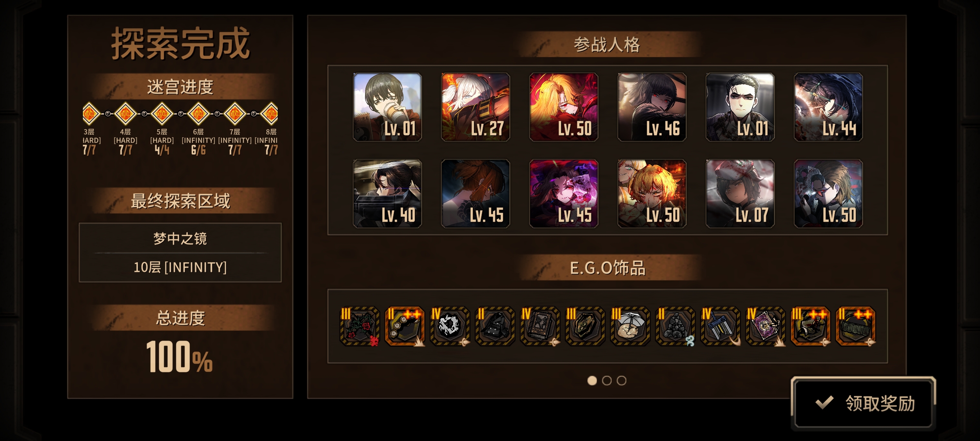Select the white wreath E.G.O gift icon
Viewport: 980px width, 441px height.
pyautogui.click(x=450, y=326)
